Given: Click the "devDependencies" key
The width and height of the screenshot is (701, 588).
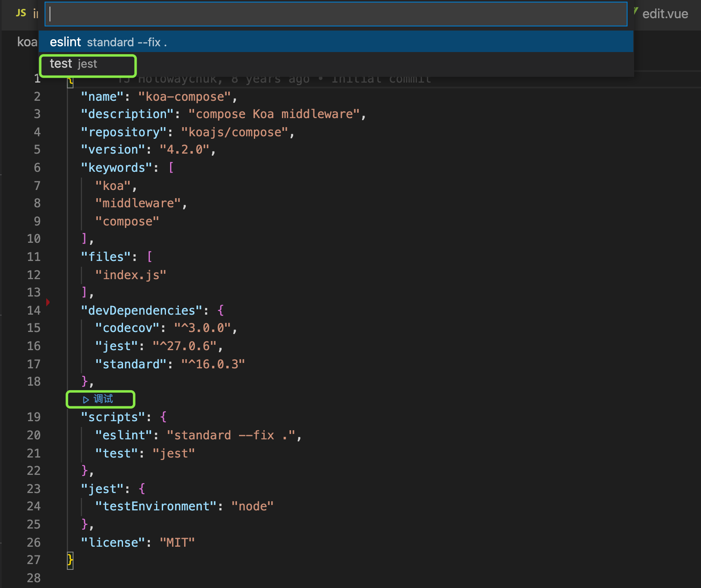Looking at the screenshot, I should pyautogui.click(x=141, y=311).
